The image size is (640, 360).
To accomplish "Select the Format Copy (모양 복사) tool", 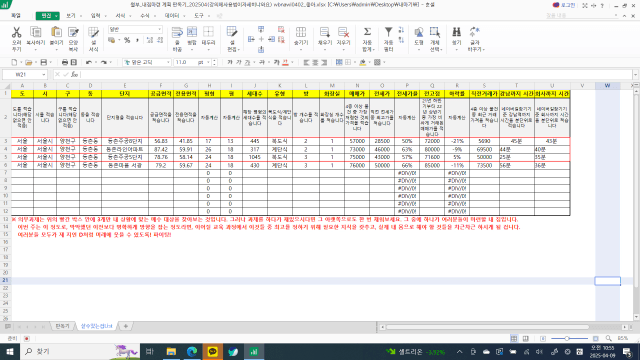I will pyautogui.click(x=73, y=33).
